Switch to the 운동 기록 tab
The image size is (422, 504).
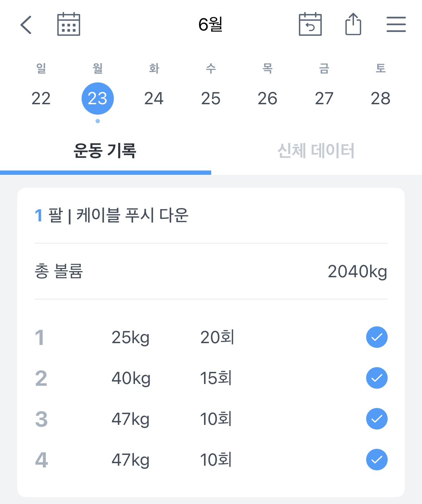(105, 150)
